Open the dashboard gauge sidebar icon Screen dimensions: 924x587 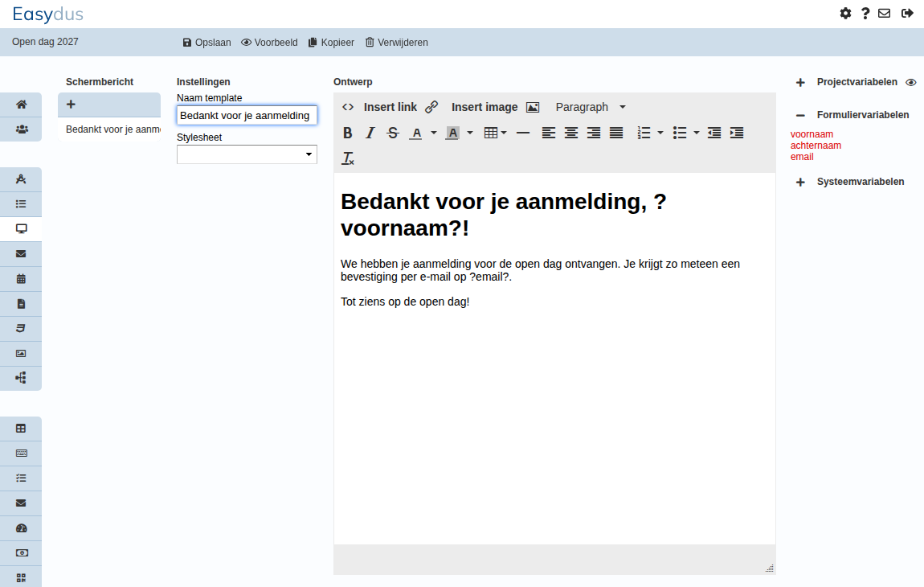(21, 528)
